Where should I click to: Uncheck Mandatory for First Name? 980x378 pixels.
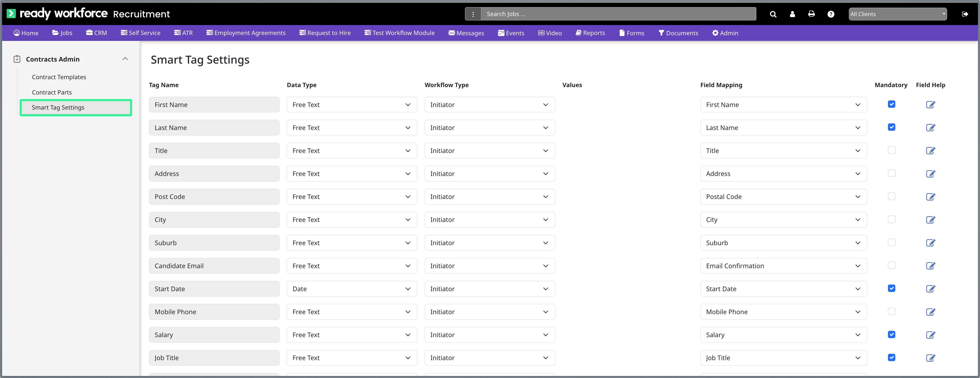point(891,104)
